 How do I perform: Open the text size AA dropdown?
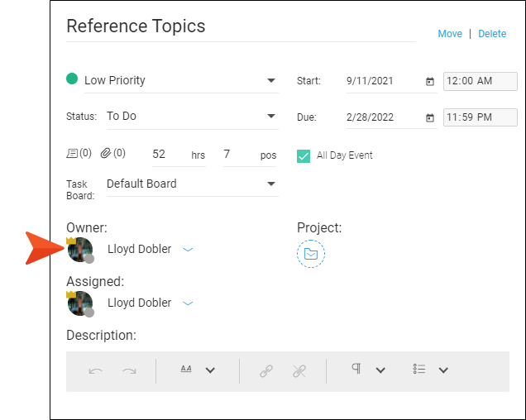pyautogui.click(x=210, y=370)
